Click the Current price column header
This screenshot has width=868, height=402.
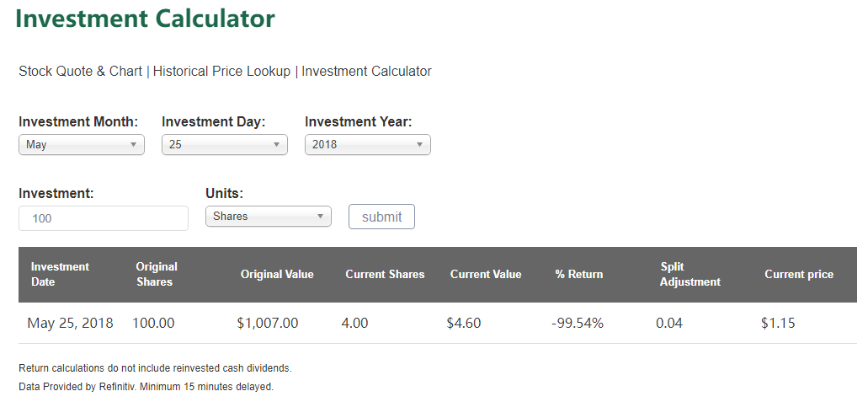[x=799, y=274]
